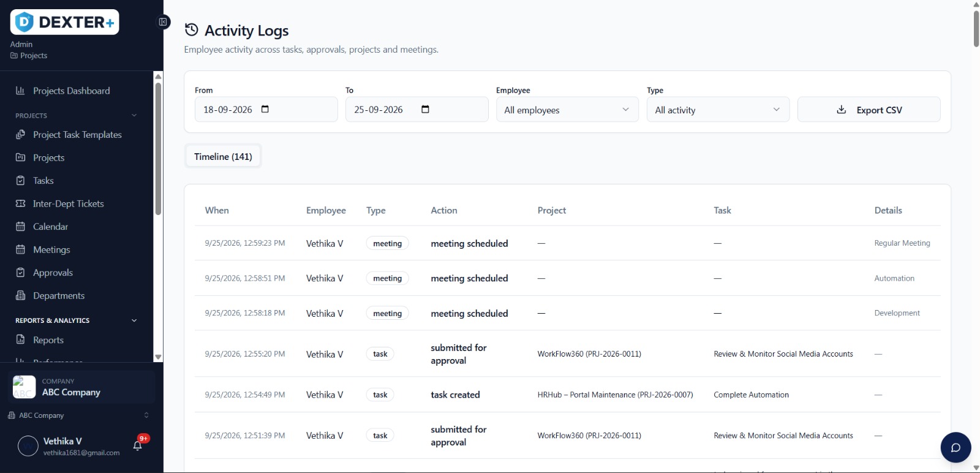The height and width of the screenshot is (473, 980).
Task: Click the Complete Automation task cell
Action: [x=751, y=395]
